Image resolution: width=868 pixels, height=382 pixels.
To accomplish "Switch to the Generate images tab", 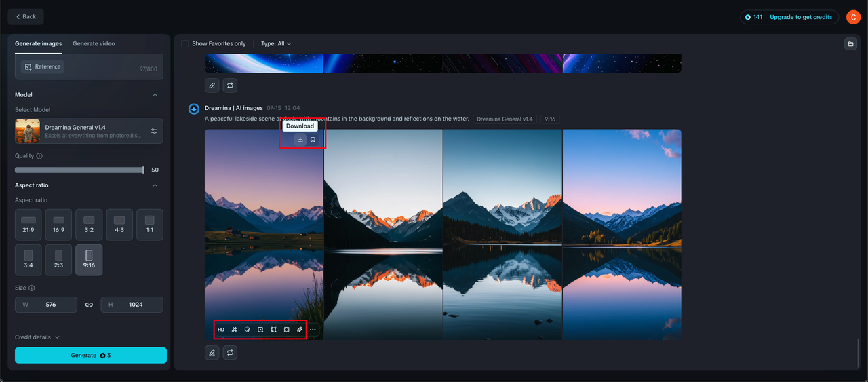I will [38, 43].
